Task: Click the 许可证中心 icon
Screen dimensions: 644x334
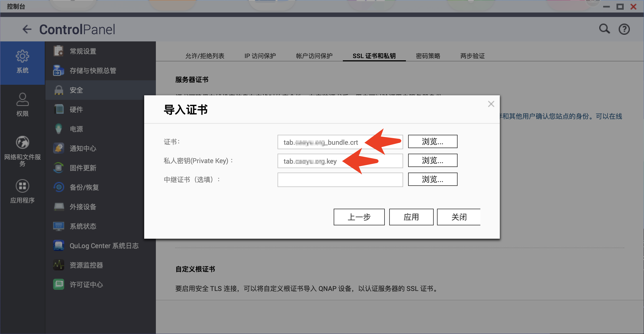Action: pos(59,285)
